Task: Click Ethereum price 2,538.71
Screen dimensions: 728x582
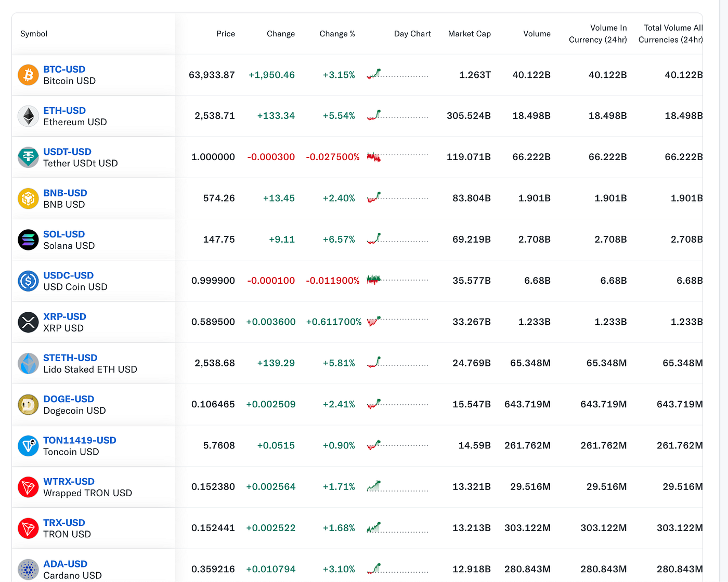Action: pos(215,116)
